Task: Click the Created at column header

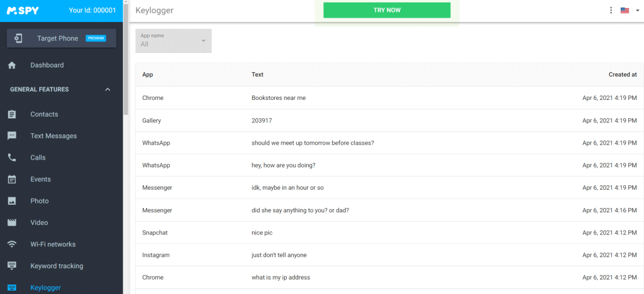Action: click(623, 75)
